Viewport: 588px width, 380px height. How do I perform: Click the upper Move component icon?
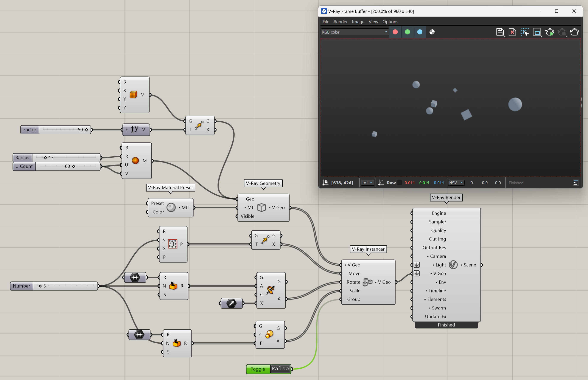[199, 125]
